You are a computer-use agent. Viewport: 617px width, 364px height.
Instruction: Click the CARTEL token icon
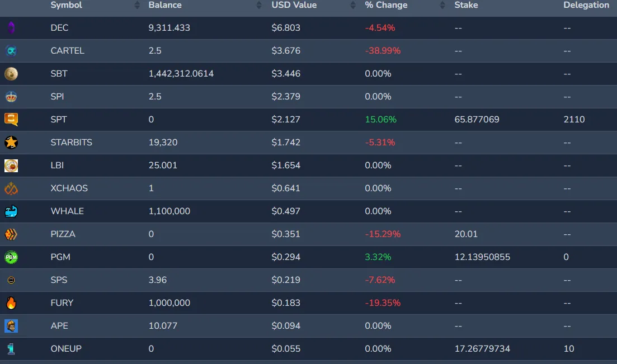11,51
